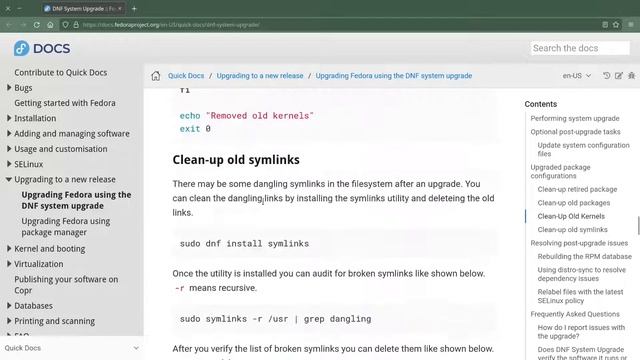
Task: Jump to Rebuilding the RPM database
Action: (584, 257)
